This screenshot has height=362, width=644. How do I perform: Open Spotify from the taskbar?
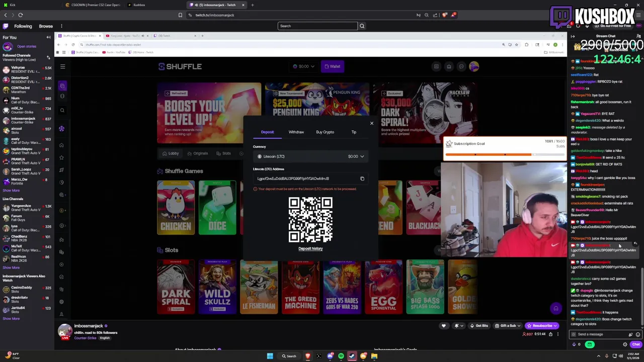[x=341, y=356]
